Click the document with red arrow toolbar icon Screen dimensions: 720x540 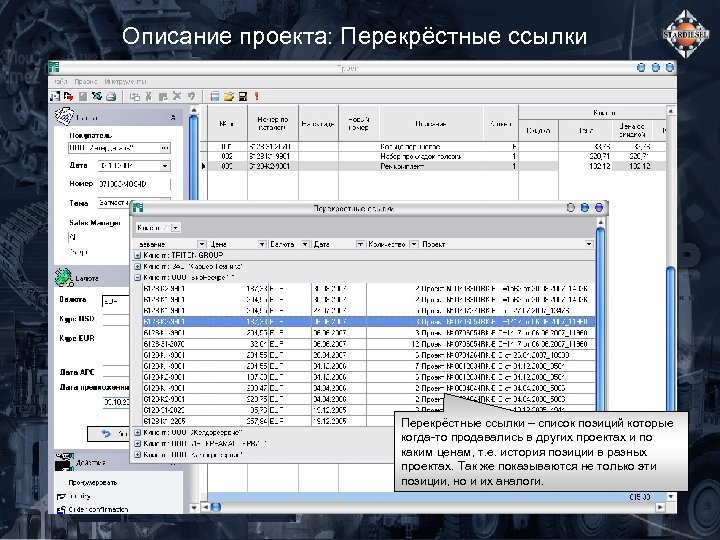[x=68, y=96]
